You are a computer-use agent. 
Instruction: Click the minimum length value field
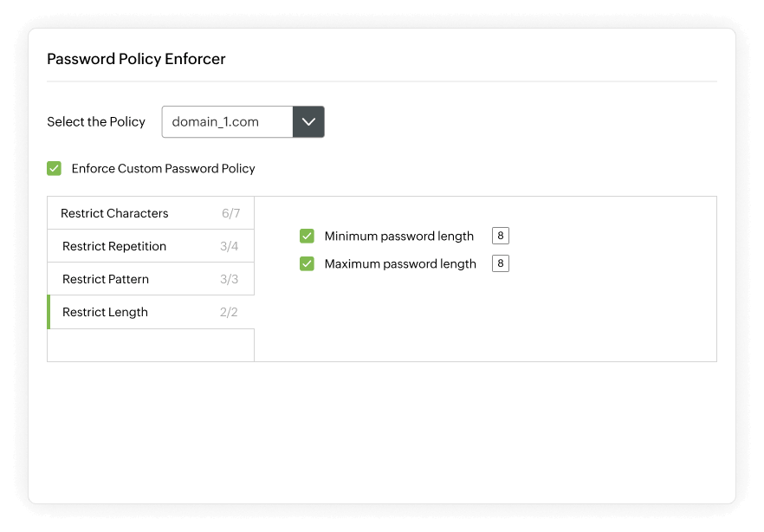501,235
